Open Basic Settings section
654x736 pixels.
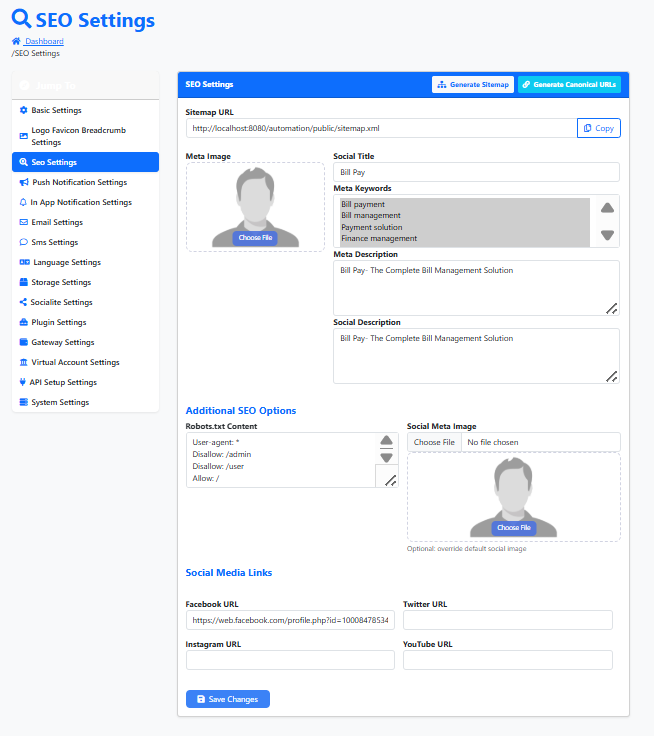[85, 110]
